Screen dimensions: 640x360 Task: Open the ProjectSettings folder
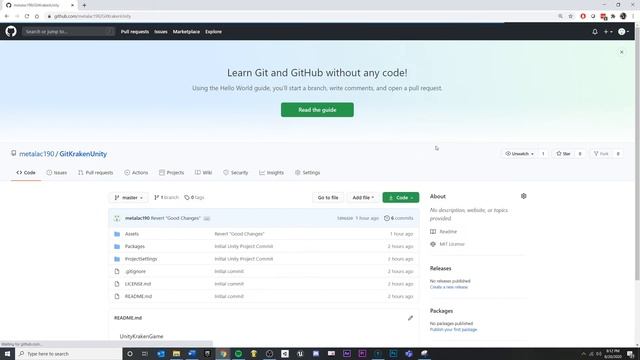[141, 259]
